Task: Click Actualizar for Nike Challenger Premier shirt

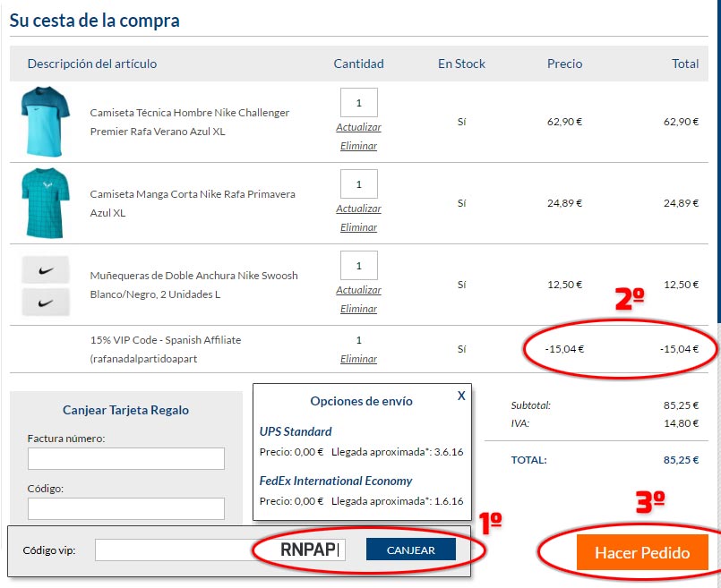Action: [x=358, y=127]
